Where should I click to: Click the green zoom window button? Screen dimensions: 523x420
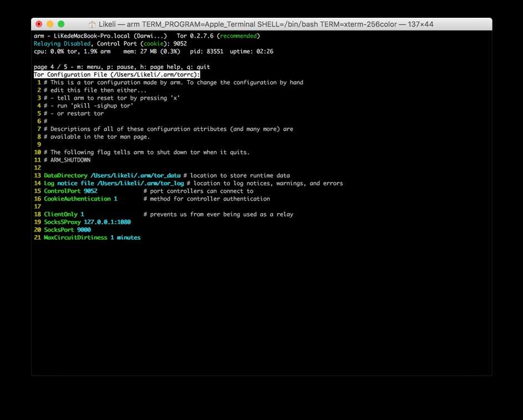[61, 24]
